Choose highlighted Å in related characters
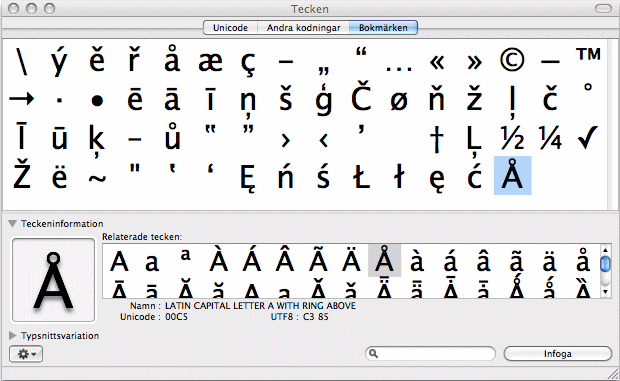620x381 pixels. (384, 260)
